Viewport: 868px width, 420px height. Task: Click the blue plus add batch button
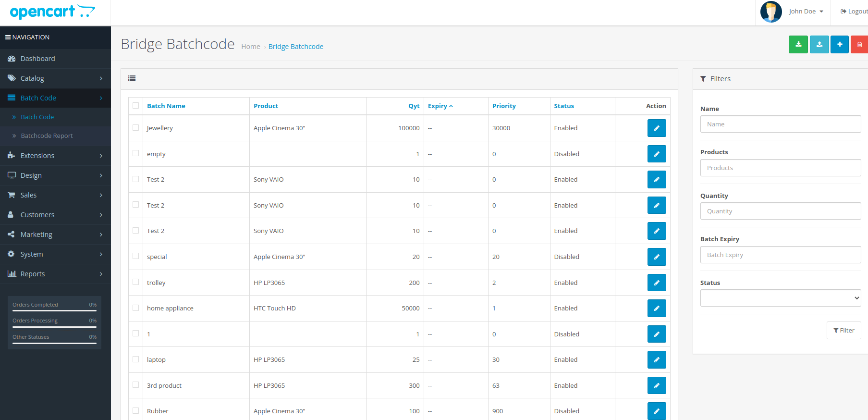tap(840, 45)
